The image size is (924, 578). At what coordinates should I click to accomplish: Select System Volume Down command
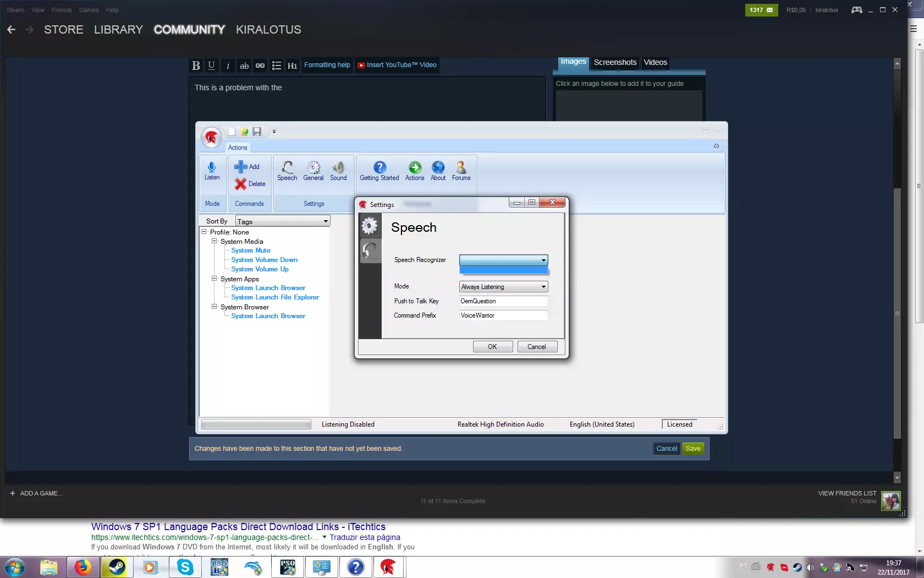[x=264, y=260]
